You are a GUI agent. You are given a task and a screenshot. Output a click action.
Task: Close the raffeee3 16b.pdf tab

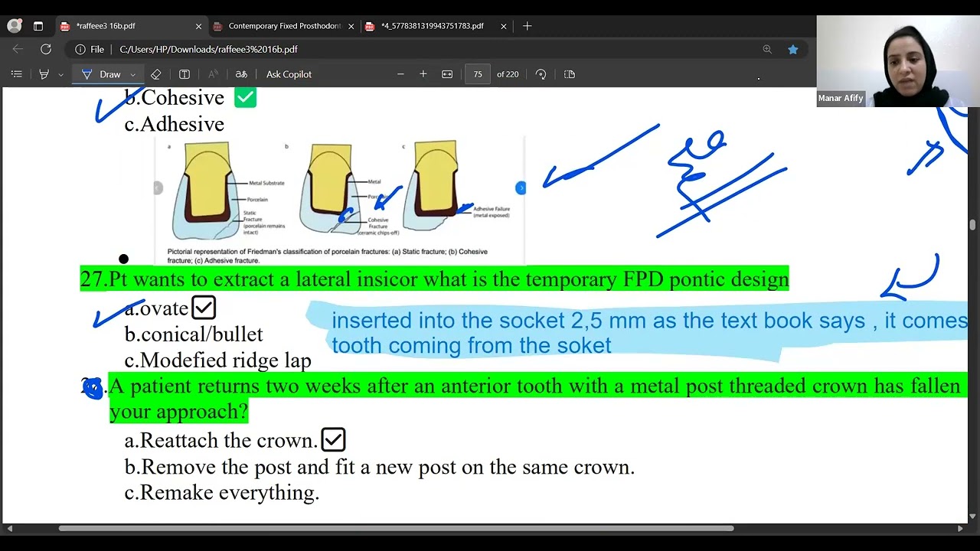[198, 26]
